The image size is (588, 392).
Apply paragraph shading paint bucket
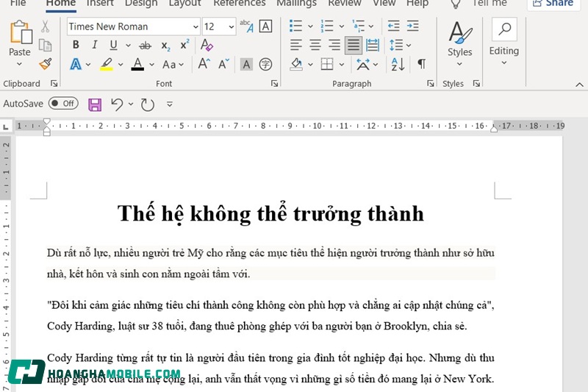pyautogui.click(x=296, y=64)
